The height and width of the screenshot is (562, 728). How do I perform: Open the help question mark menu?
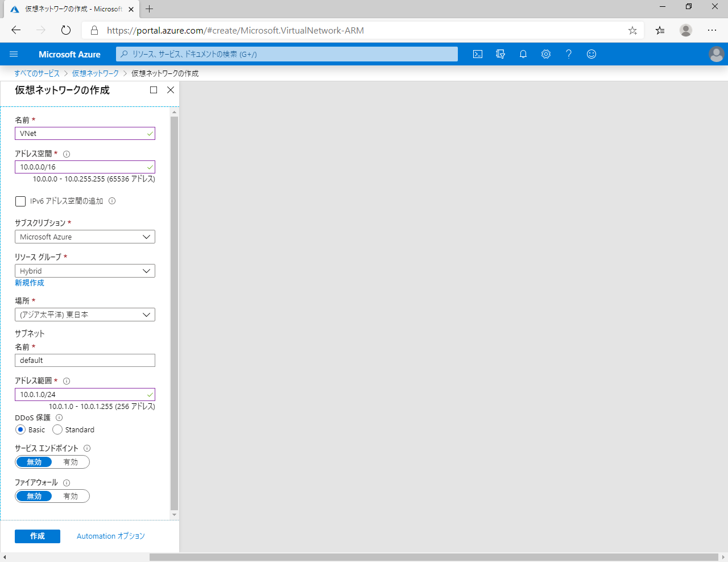(569, 54)
